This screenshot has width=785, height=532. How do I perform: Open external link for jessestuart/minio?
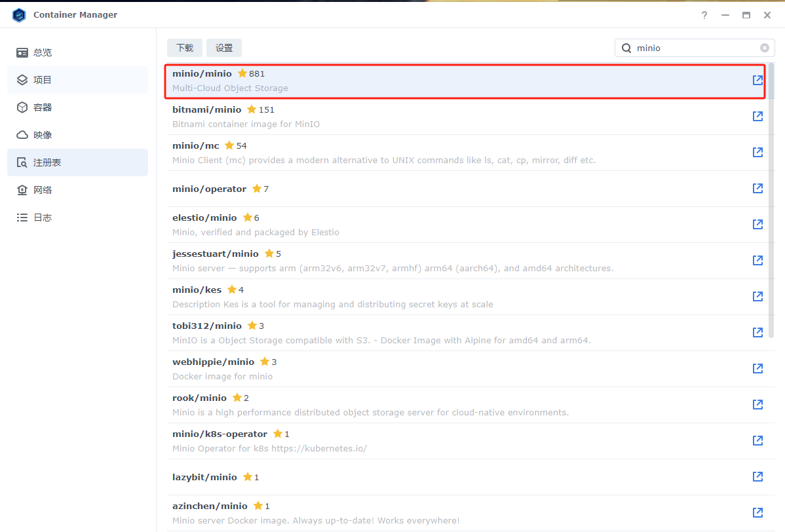(x=757, y=260)
